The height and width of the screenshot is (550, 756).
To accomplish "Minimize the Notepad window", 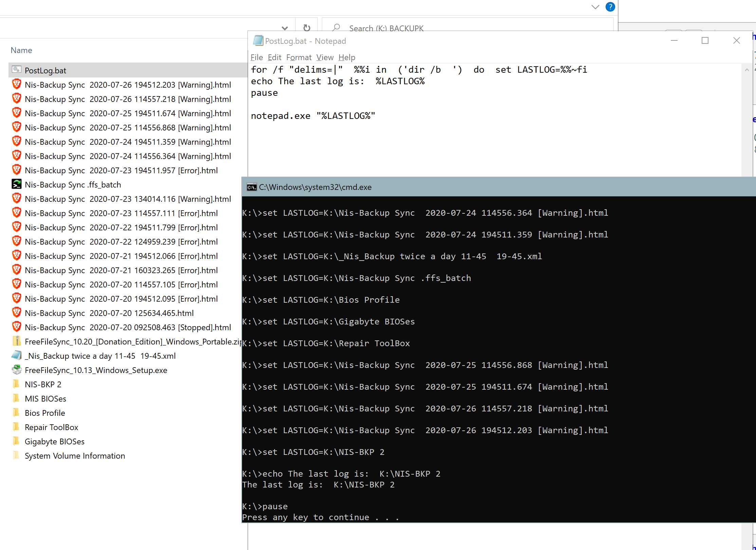I will (x=674, y=41).
